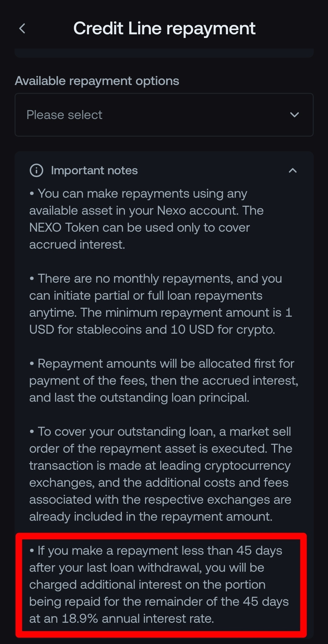328x644 pixels.
Task: Tap the "NEXO Token" text in the first note
Action: tap(64, 227)
